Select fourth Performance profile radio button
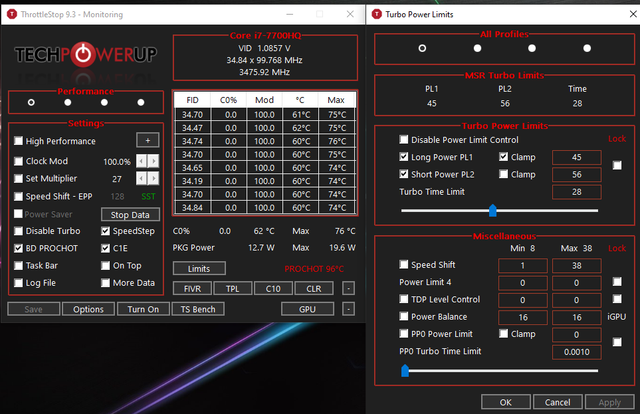The height and width of the screenshot is (414, 640). (141, 102)
